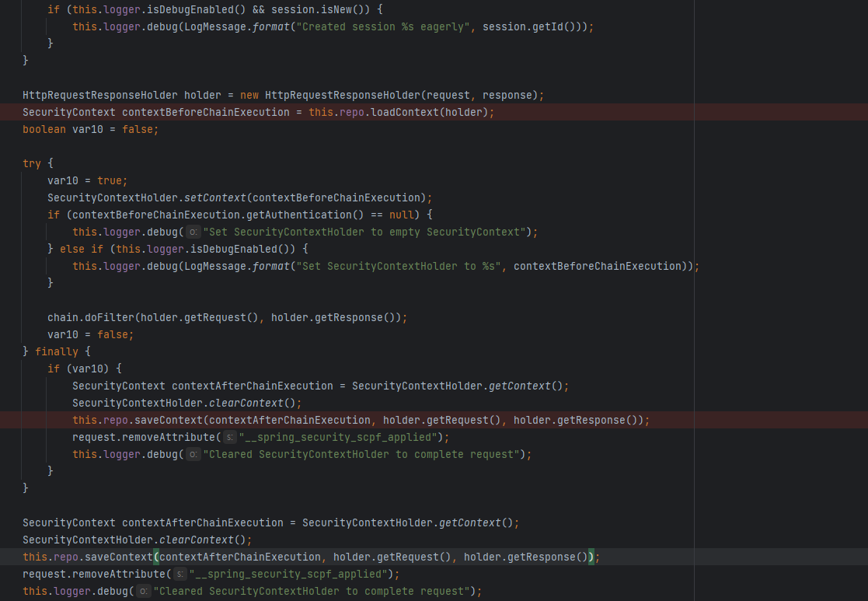This screenshot has height=601, width=868.
Task: Click the 'else if' keywords
Action: click(x=82, y=250)
